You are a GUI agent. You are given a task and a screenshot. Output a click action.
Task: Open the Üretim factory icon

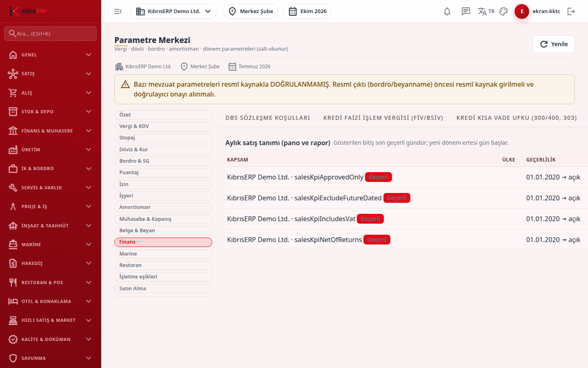(x=13, y=150)
